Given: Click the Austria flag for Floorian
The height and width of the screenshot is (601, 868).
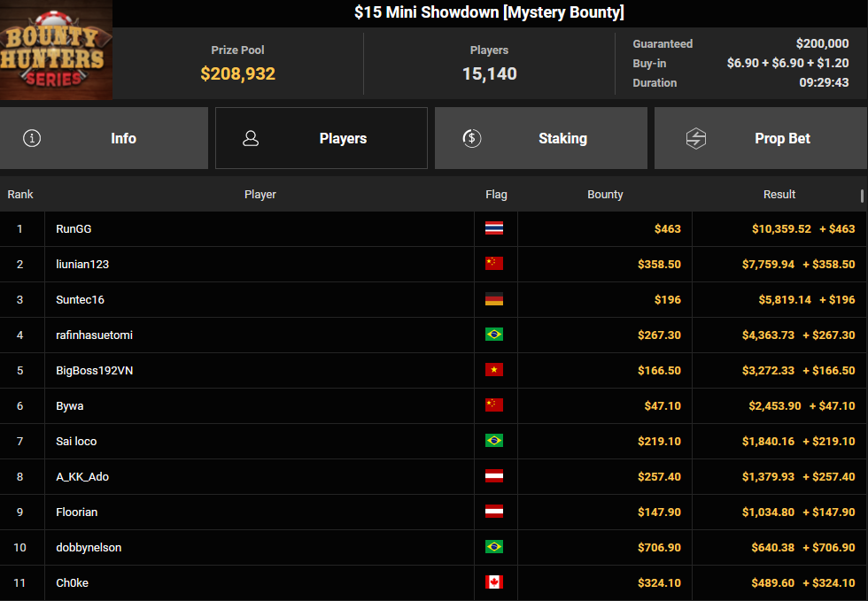Looking at the screenshot, I should (494, 512).
